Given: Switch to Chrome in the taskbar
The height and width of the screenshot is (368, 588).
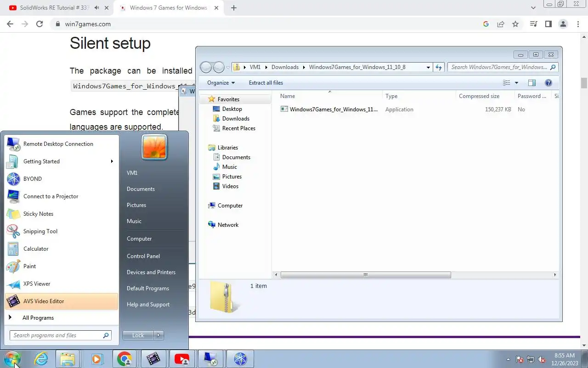Looking at the screenshot, I should tap(124, 359).
